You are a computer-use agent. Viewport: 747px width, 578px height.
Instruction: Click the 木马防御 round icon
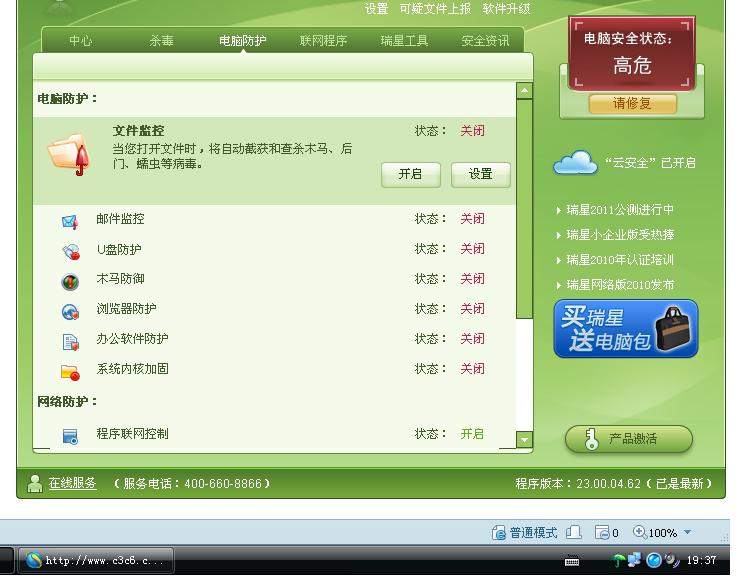(70, 282)
